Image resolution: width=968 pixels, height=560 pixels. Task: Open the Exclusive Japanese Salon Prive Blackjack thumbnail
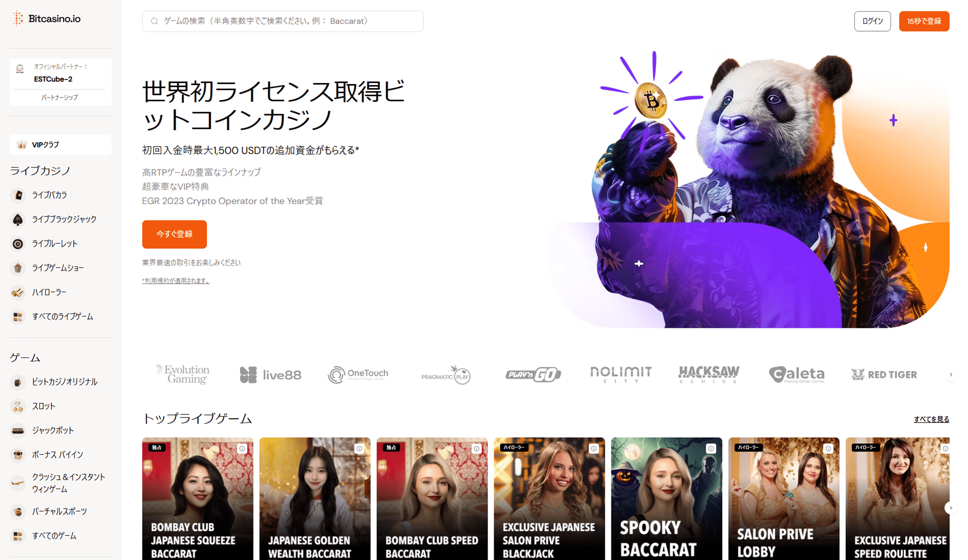549,499
